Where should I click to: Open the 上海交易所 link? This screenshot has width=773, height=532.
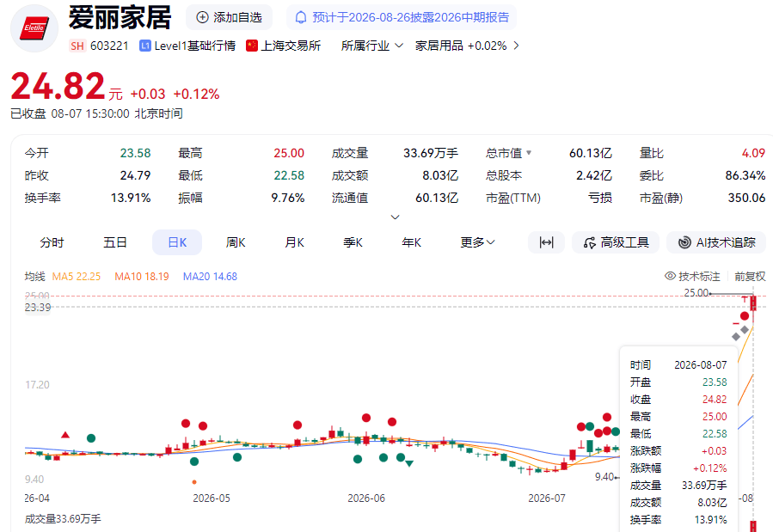[x=291, y=46]
